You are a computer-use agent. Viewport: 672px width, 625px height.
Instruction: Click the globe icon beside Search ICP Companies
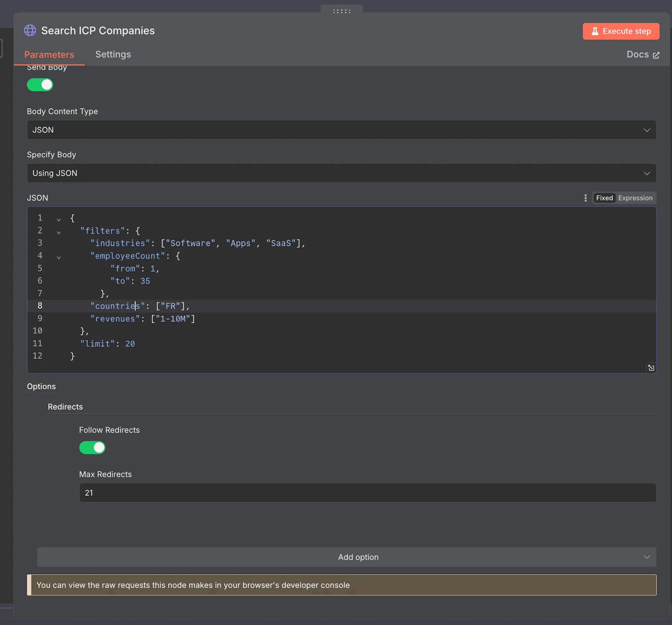coord(30,30)
